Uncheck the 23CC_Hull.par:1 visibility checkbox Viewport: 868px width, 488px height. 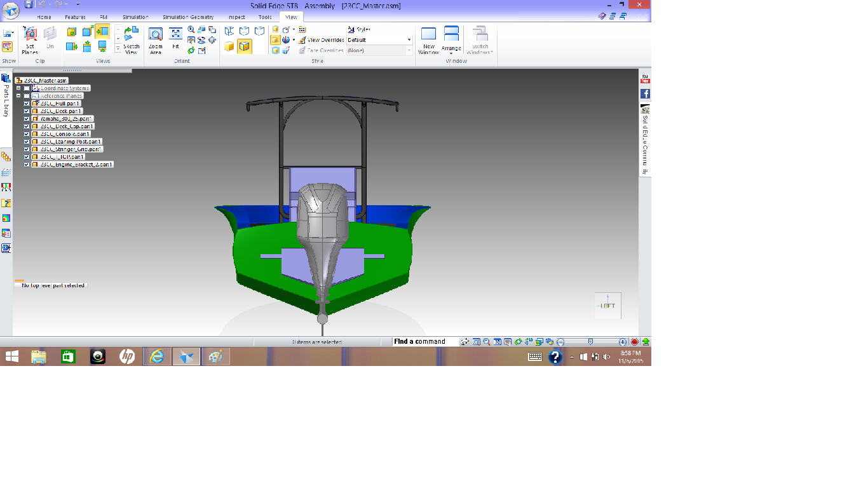click(x=27, y=104)
